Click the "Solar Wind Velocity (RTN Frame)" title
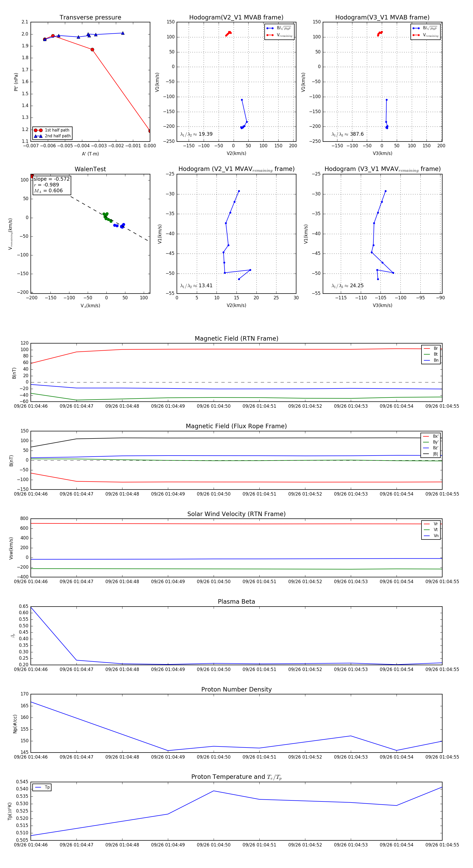 [236, 514]
